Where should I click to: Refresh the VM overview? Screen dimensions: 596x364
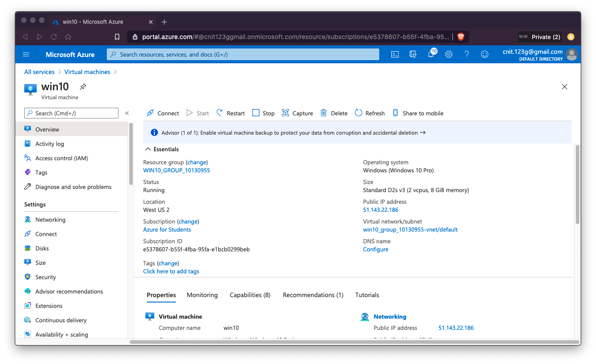pos(370,113)
